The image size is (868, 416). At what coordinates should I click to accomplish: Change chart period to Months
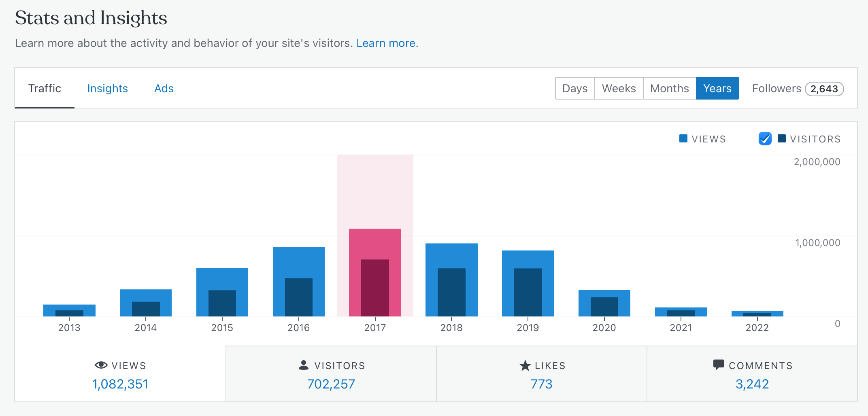[669, 88]
